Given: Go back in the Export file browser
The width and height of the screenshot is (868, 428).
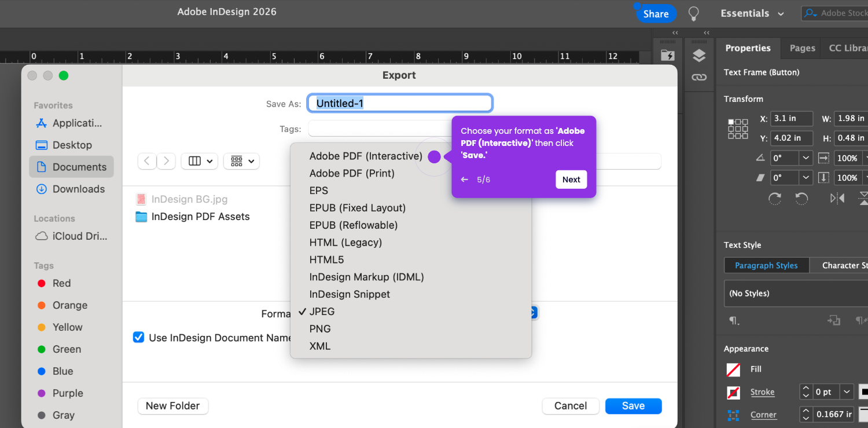Looking at the screenshot, I should point(147,161).
